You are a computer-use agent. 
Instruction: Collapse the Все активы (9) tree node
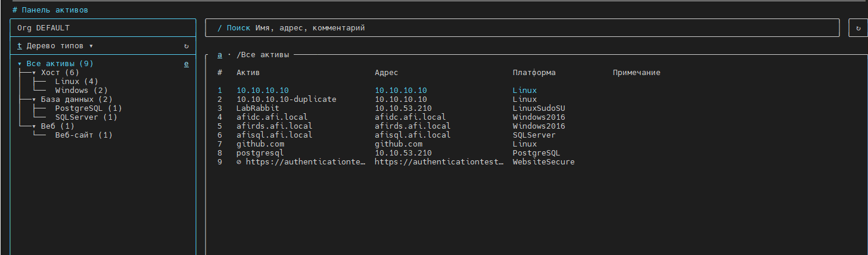(x=20, y=64)
